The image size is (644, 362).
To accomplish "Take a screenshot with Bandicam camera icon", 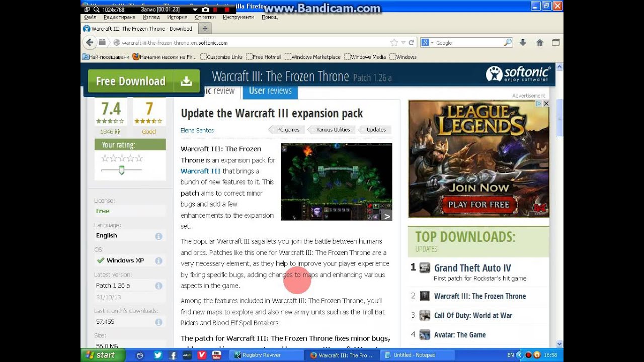I will pyautogui.click(x=205, y=10).
